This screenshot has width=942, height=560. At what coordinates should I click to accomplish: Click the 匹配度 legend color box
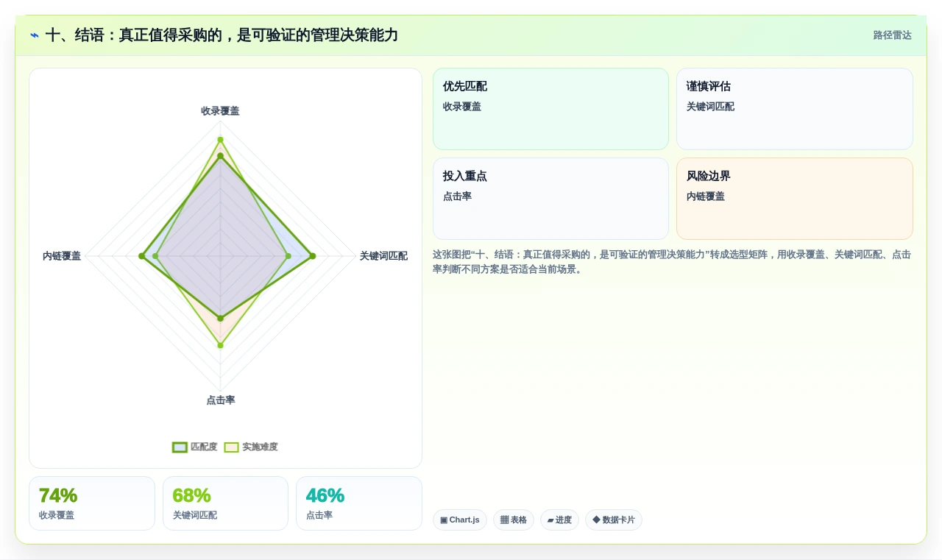point(180,447)
